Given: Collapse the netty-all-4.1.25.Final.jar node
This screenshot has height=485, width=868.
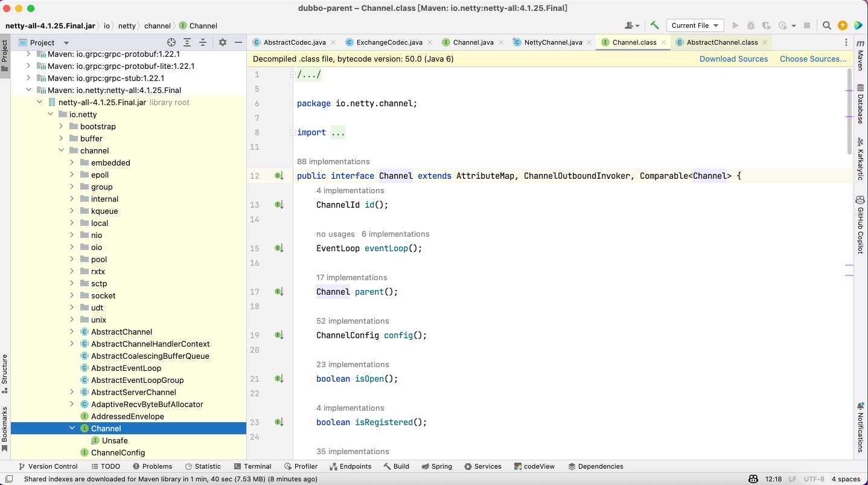Looking at the screenshot, I should pos(40,102).
